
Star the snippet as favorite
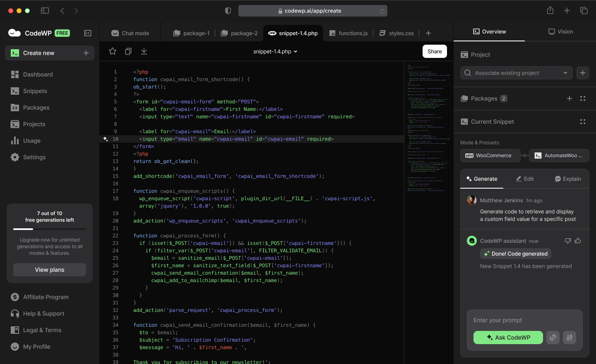click(112, 51)
